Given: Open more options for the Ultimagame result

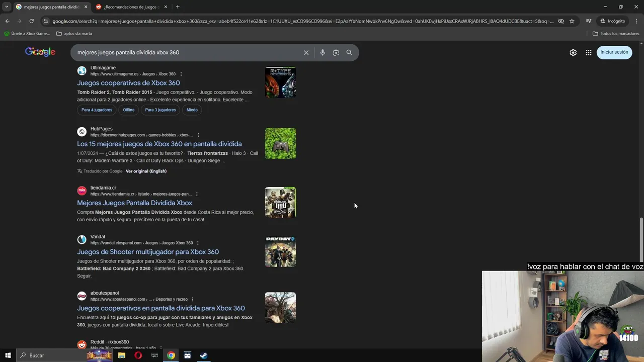Looking at the screenshot, I should [x=181, y=74].
